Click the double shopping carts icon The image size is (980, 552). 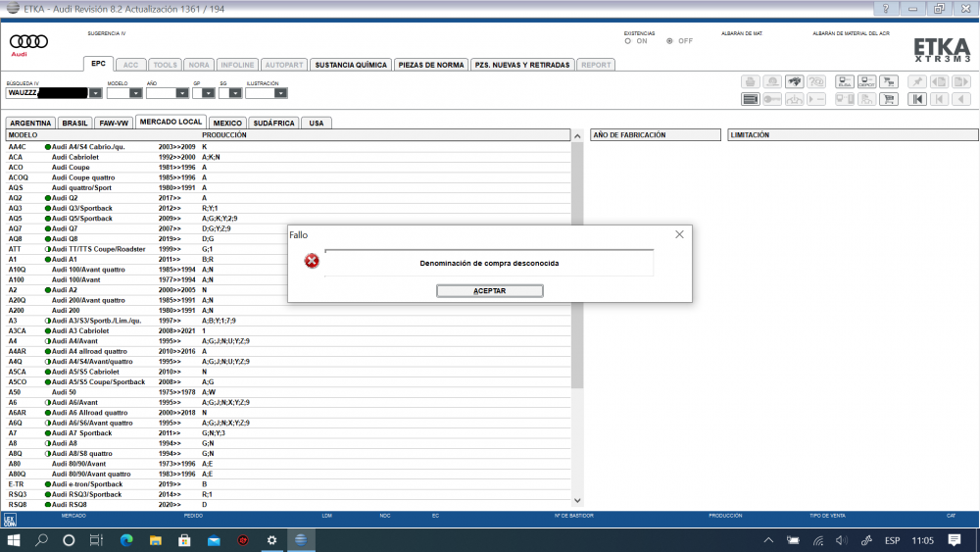click(889, 82)
